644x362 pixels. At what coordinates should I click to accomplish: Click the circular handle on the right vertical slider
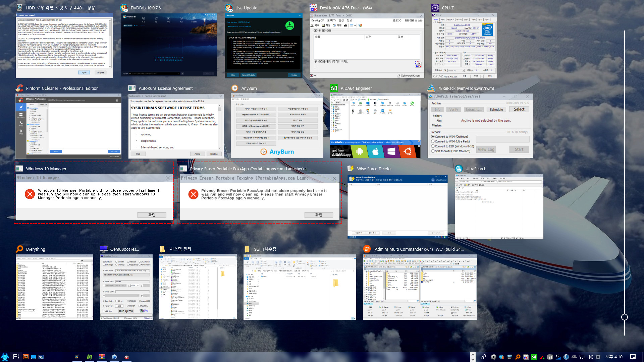pos(624,317)
